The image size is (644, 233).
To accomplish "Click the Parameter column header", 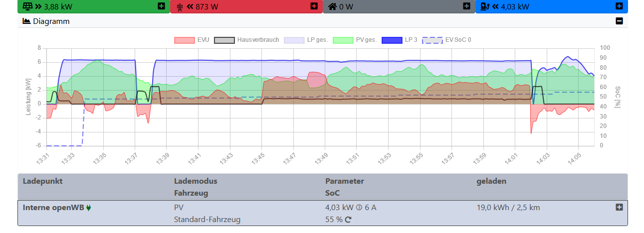I will [345, 181].
